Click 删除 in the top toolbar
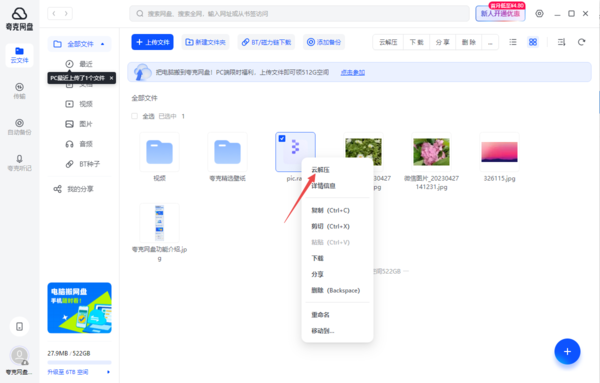This screenshot has width=600, height=383. coord(468,42)
